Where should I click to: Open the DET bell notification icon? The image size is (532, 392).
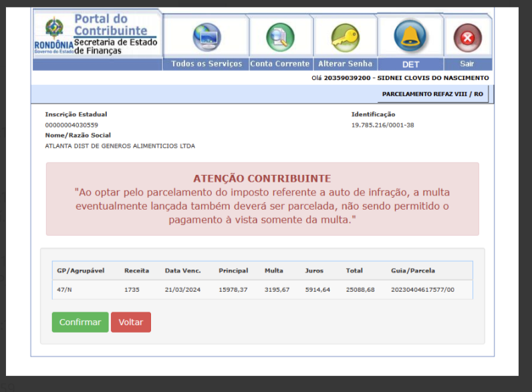click(x=410, y=35)
